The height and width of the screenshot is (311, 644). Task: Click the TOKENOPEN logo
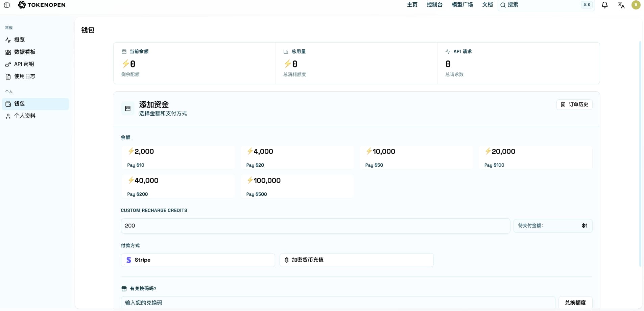point(42,5)
